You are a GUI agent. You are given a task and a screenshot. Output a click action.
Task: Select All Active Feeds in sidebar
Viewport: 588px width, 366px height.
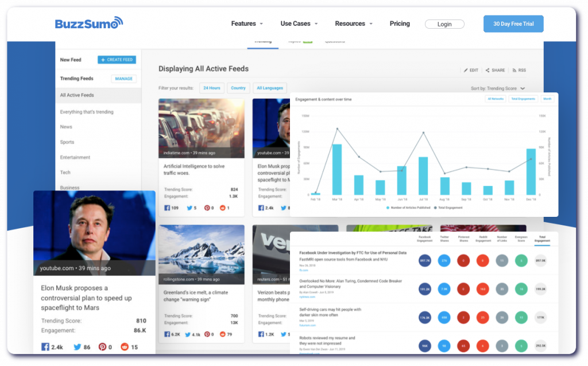tap(98, 95)
